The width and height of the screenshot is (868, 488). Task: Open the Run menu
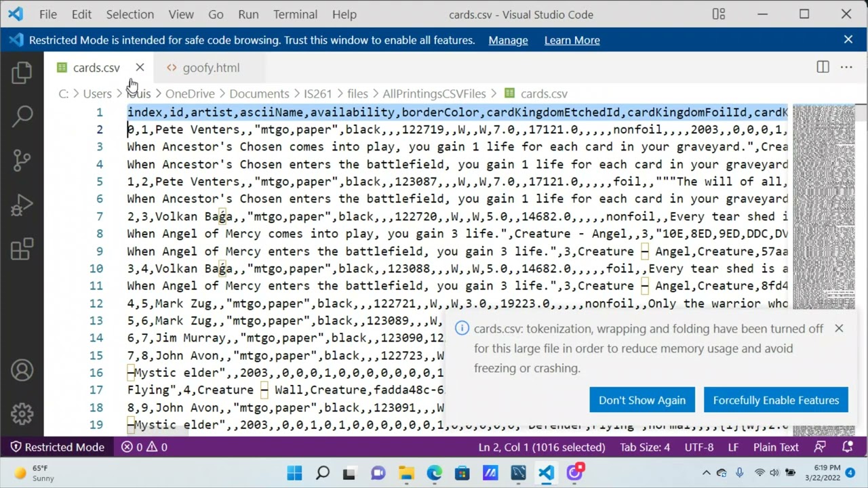tap(248, 14)
